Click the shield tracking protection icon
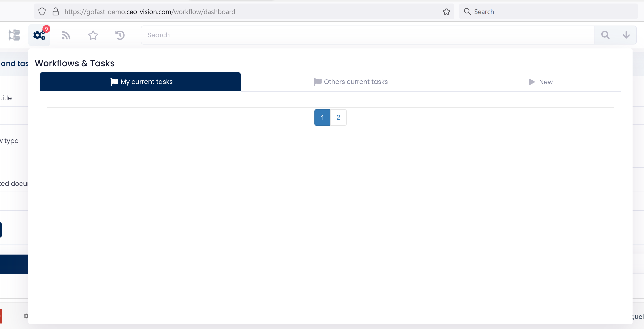 [x=42, y=11]
